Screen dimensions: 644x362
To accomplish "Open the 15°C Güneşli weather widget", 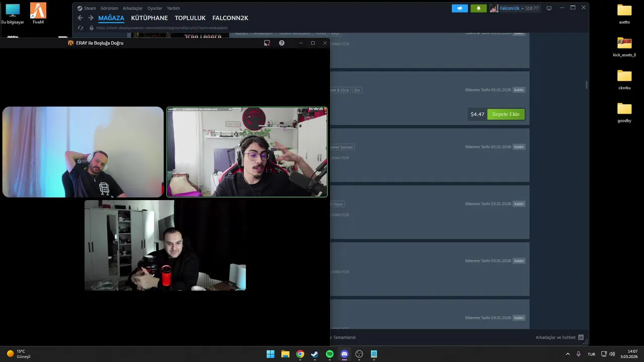I will (19, 354).
